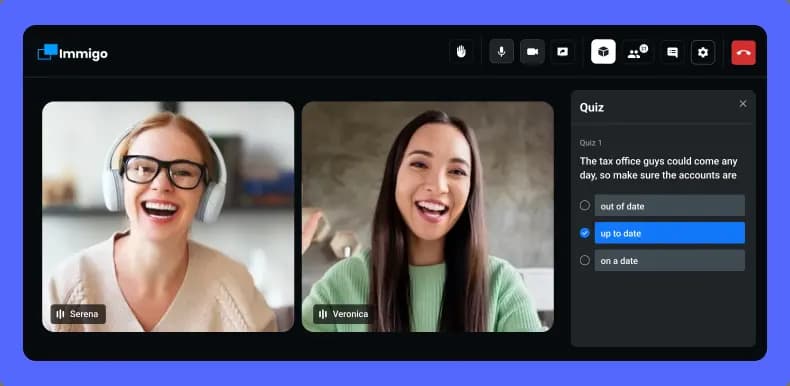
Task: Select the radio button for "on a date"
Action: tap(584, 260)
